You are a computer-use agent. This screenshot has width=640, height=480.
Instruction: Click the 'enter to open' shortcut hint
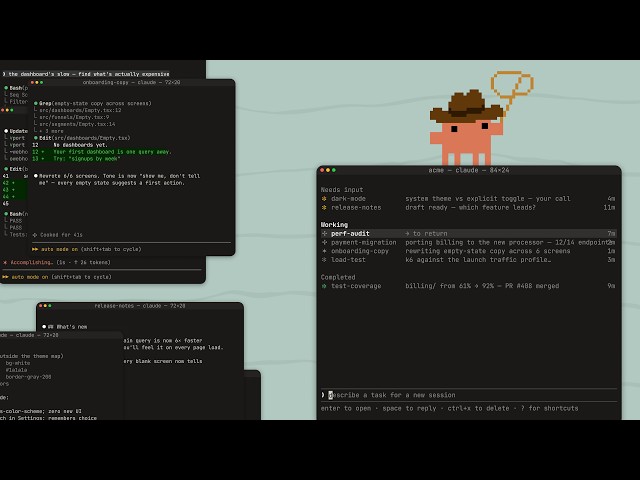[346, 409]
